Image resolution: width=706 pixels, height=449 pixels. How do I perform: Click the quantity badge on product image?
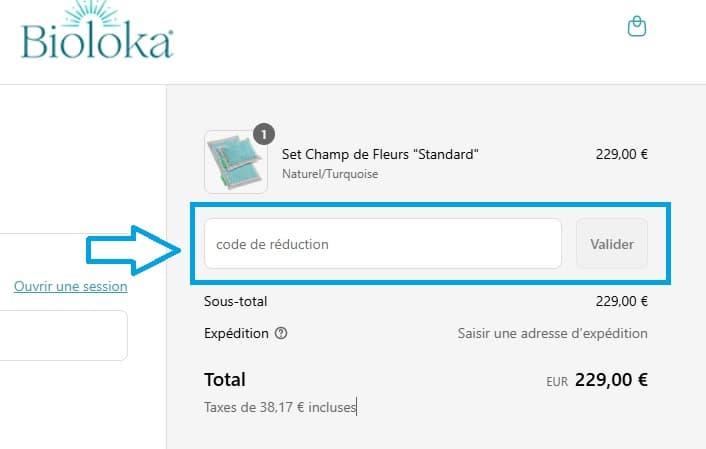coord(264,134)
